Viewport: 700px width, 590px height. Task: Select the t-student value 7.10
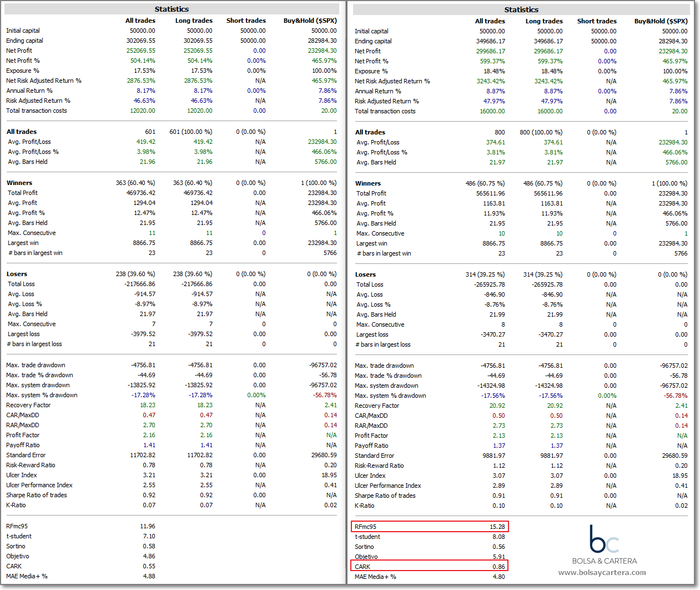(149, 536)
